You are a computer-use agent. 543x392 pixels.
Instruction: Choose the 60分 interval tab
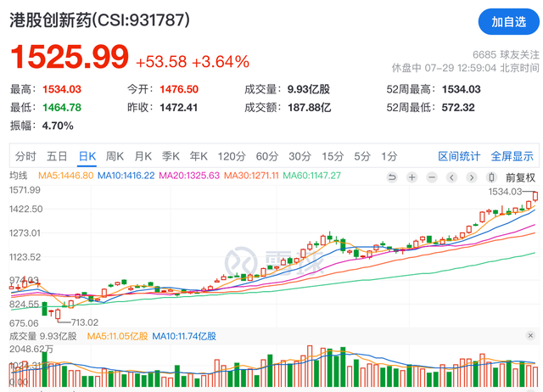click(267, 156)
